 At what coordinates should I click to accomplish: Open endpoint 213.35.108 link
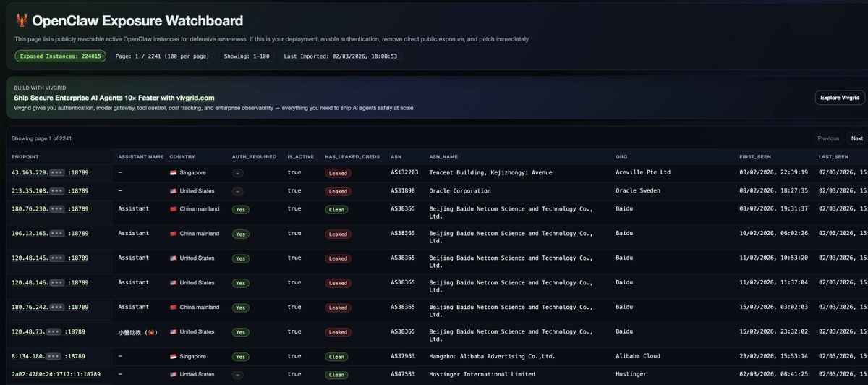point(50,191)
